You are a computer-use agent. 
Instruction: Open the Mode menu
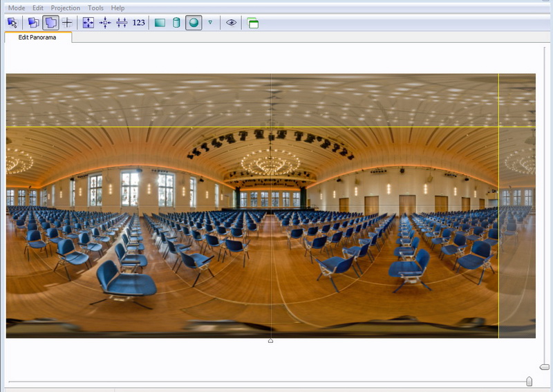pos(17,8)
